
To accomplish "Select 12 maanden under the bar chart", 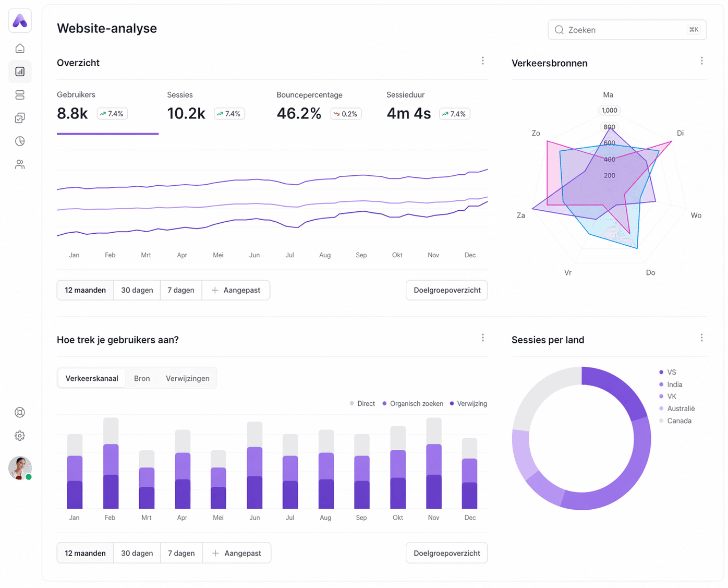I will click(85, 554).
